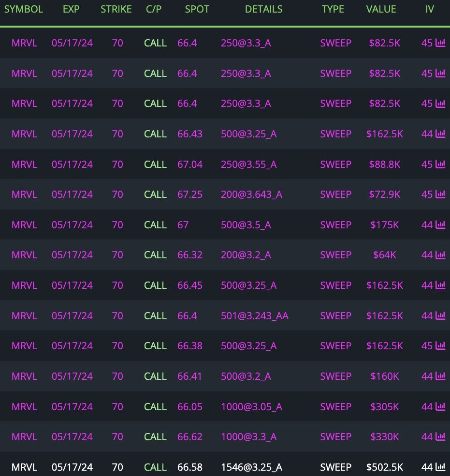Select the 1000@3.3_A details cell
The height and width of the screenshot is (476, 450).
click(248, 436)
